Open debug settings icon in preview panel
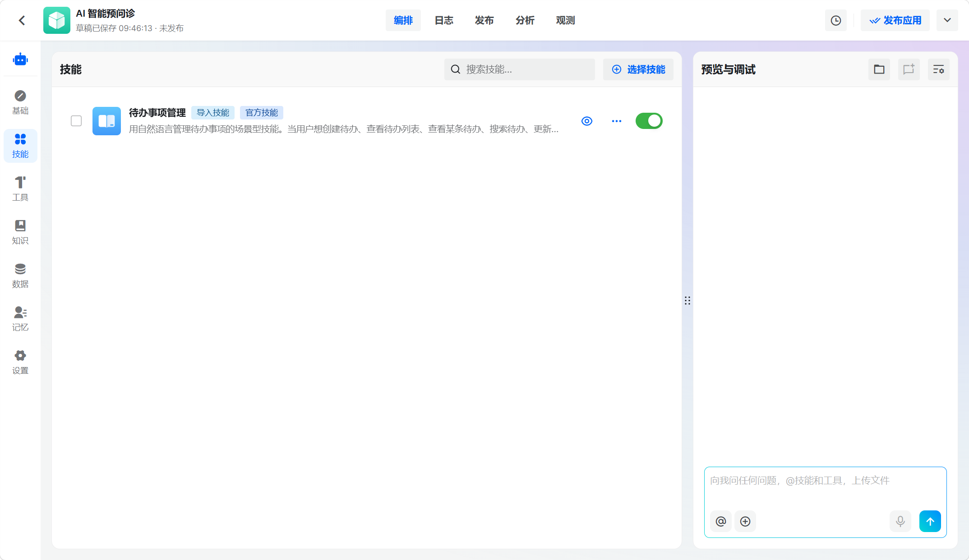Screen dimensions: 969x560 click(939, 69)
